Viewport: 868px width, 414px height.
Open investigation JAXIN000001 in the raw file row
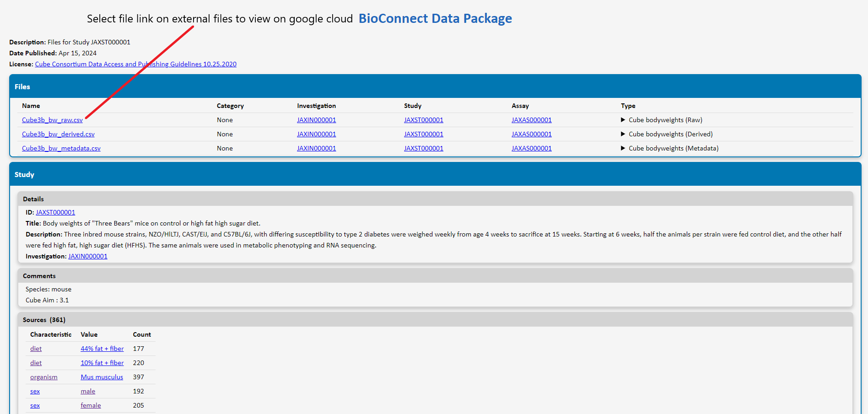point(316,120)
